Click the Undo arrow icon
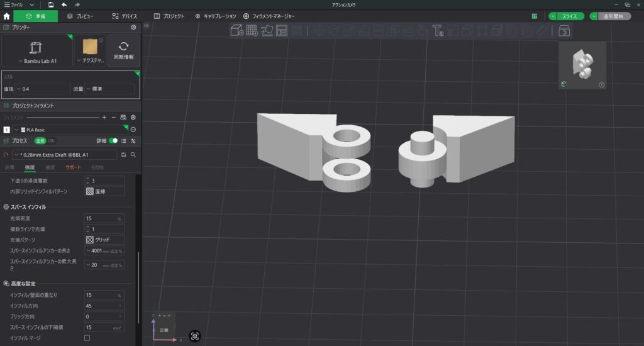644x346 pixels. tap(64, 4)
